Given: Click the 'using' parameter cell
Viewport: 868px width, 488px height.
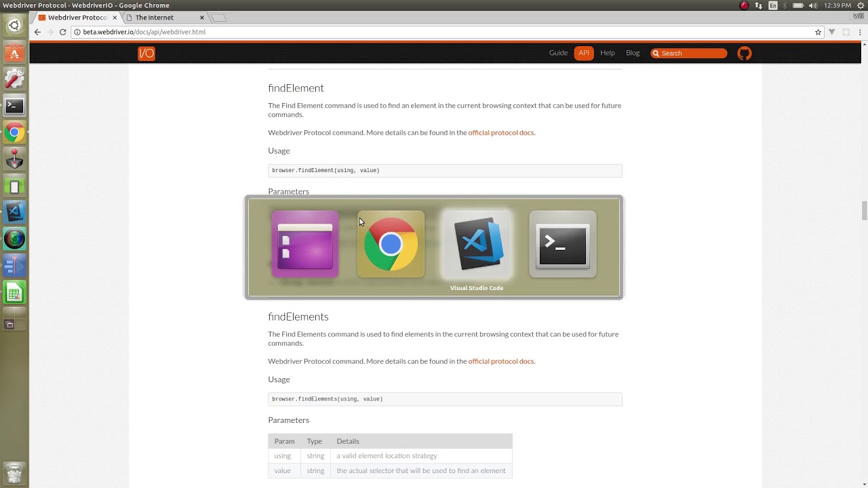Looking at the screenshot, I should tap(283, 455).
